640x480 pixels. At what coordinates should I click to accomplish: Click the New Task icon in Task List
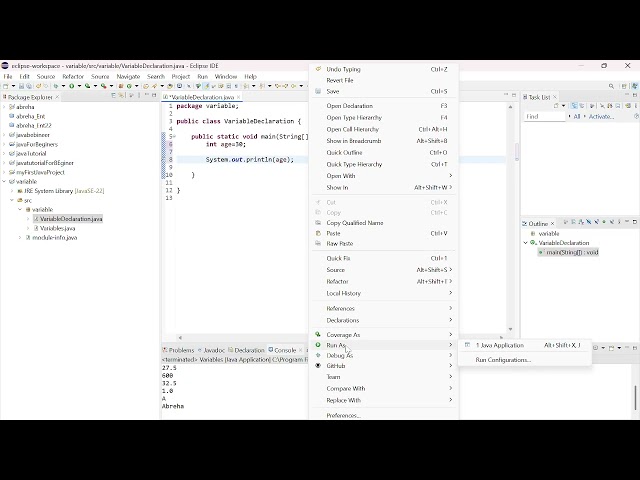tap(556, 106)
